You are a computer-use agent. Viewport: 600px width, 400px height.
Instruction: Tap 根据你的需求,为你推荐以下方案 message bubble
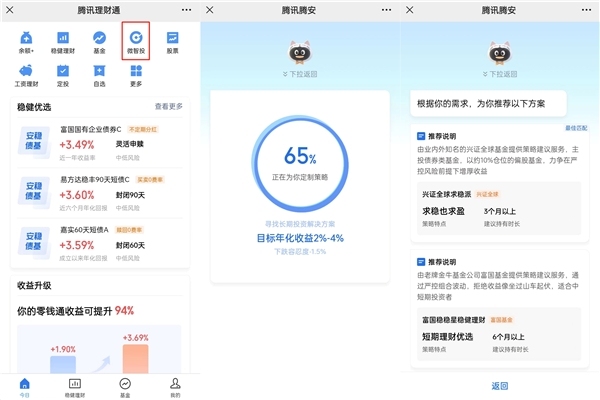pos(488,103)
